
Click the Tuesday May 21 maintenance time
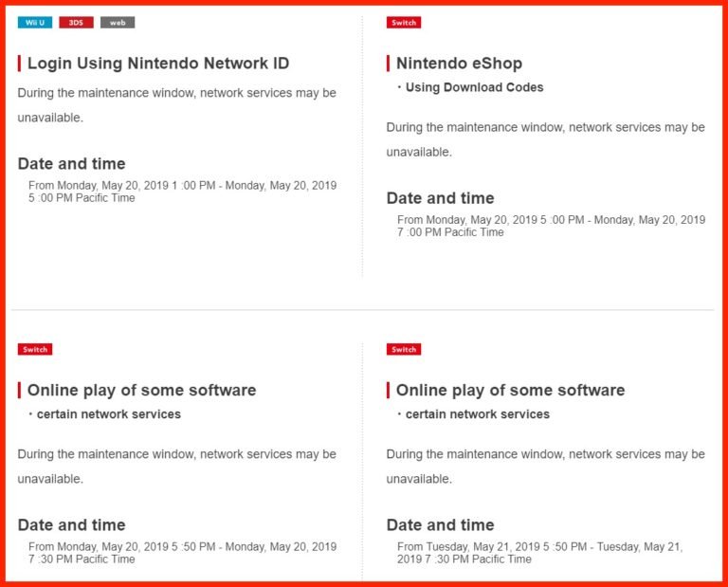click(x=539, y=553)
